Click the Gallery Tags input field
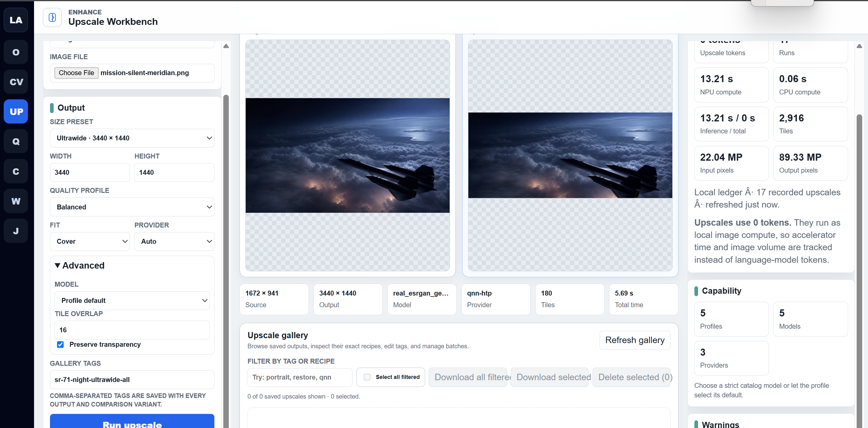This screenshot has width=868, height=428. tap(132, 380)
